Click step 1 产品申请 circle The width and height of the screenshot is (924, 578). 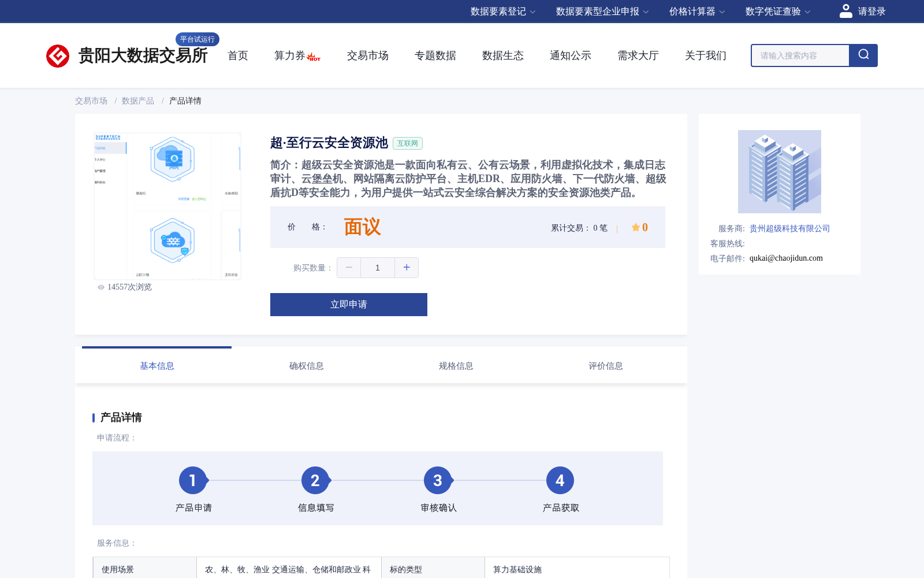point(193,480)
